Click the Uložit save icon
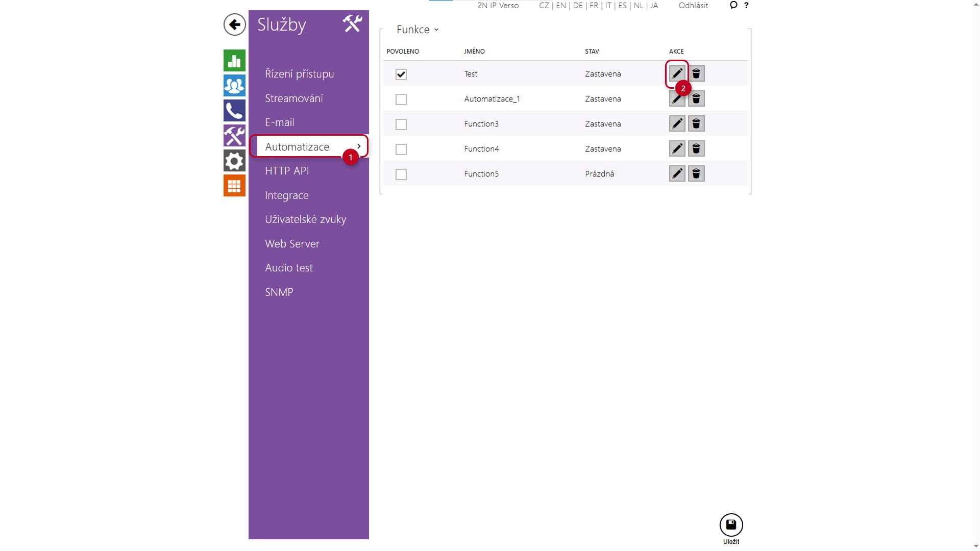 pyautogui.click(x=731, y=525)
